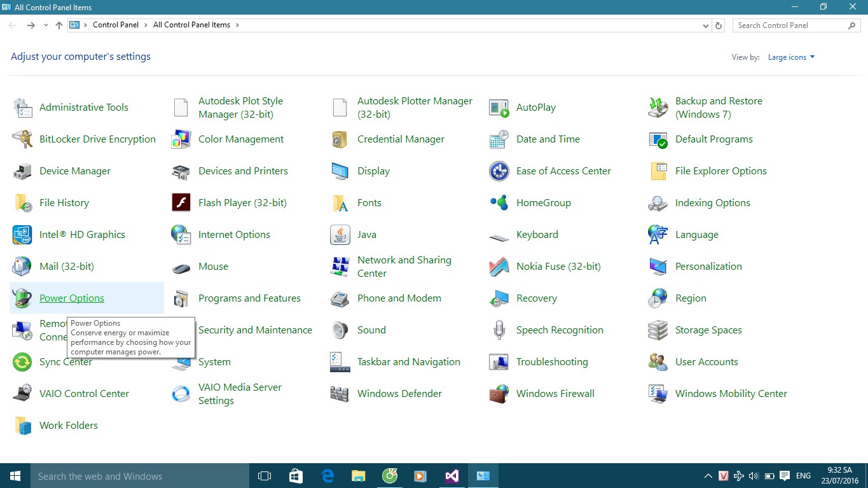Open Task View on the taskbar
Viewport: 868px width, 488px height.
(x=265, y=476)
